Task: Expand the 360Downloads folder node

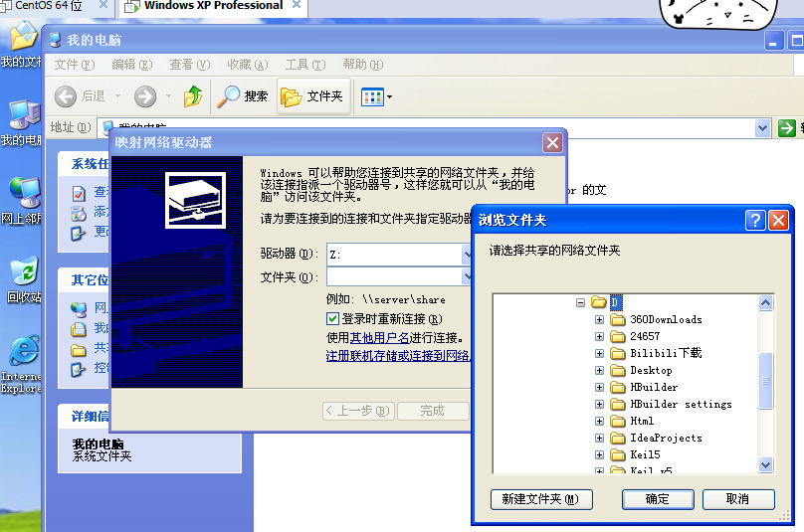Action: pos(599,320)
